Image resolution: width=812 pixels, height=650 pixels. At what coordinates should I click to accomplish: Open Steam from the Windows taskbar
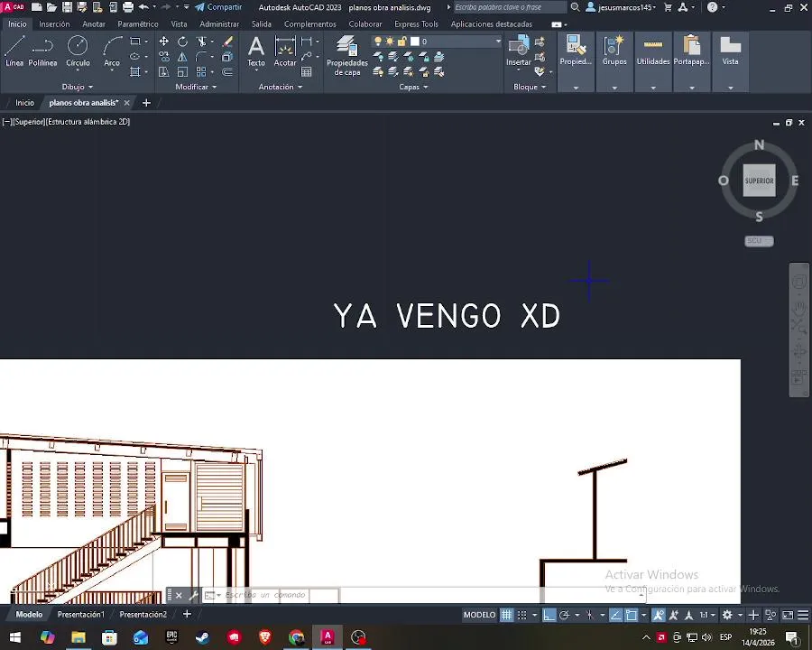pyautogui.click(x=202, y=637)
